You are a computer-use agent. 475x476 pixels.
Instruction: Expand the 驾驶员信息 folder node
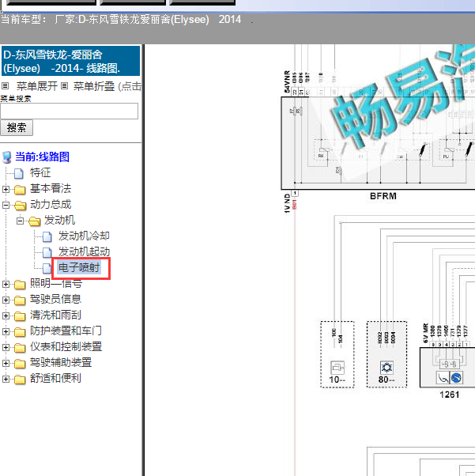click(x=6, y=300)
